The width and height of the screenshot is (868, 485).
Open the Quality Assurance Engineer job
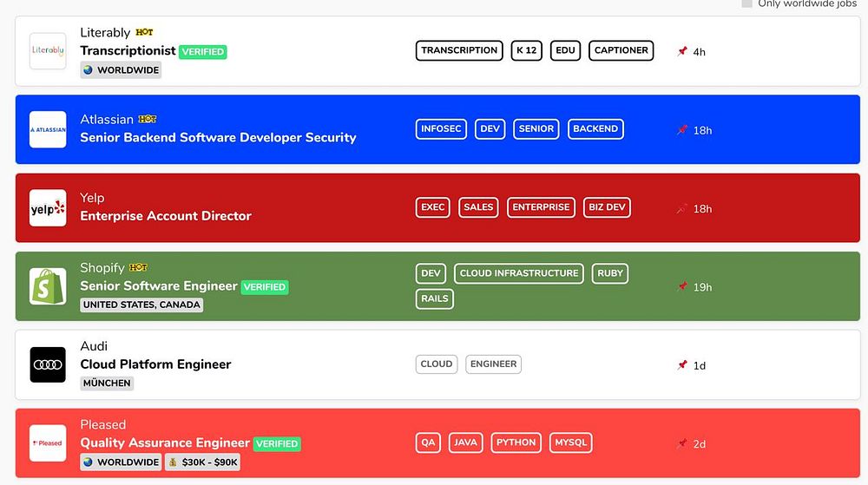[165, 443]
